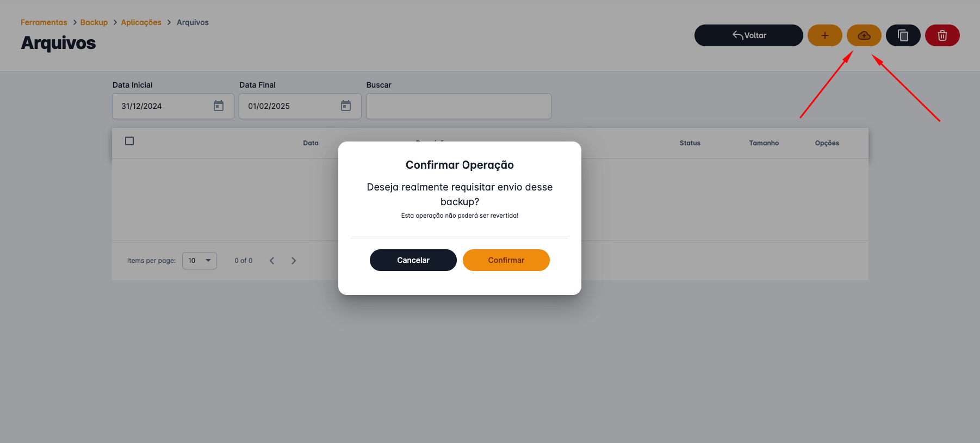Click the cloud upload icon button
The height and width of the screenshot is (443, 980).
864,35
